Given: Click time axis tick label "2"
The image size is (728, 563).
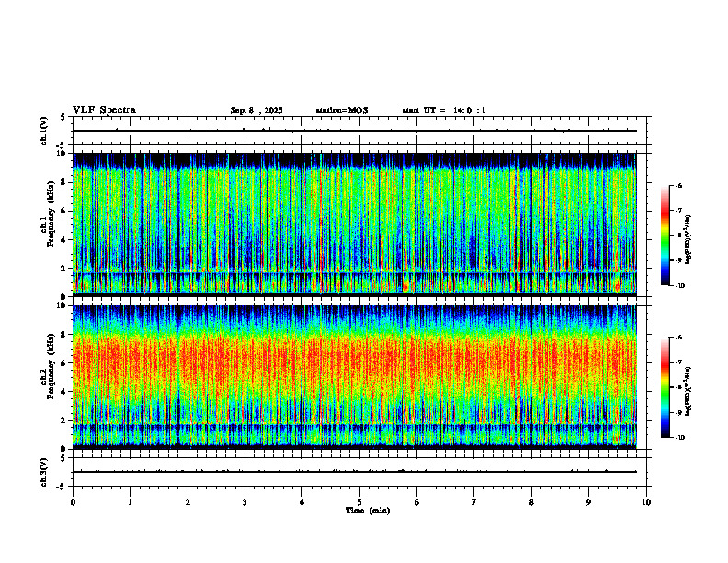Looking at the screenshot, I should click(188, 502).
